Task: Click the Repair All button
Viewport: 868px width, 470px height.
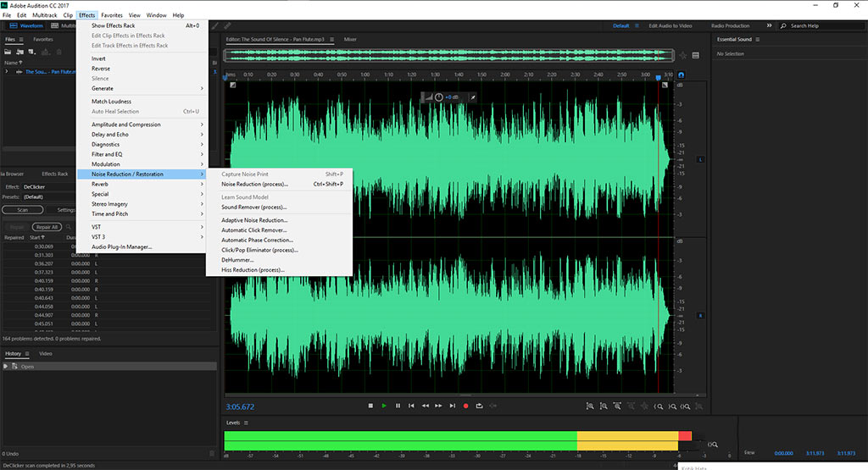Action: pos(47,227)
